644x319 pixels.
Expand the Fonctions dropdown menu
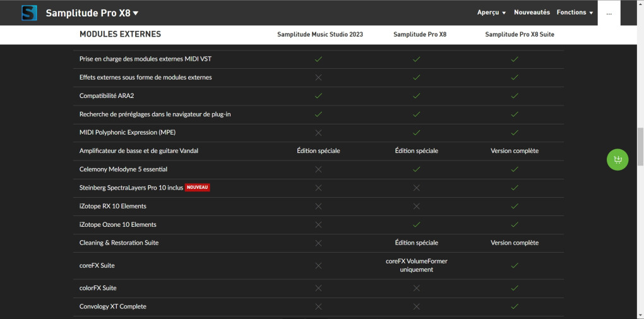click(575, 13)
